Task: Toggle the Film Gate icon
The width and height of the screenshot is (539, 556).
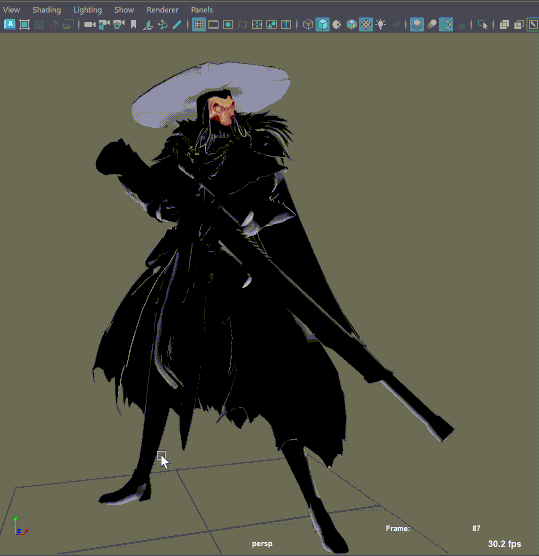Action: [x=213, y=24]
